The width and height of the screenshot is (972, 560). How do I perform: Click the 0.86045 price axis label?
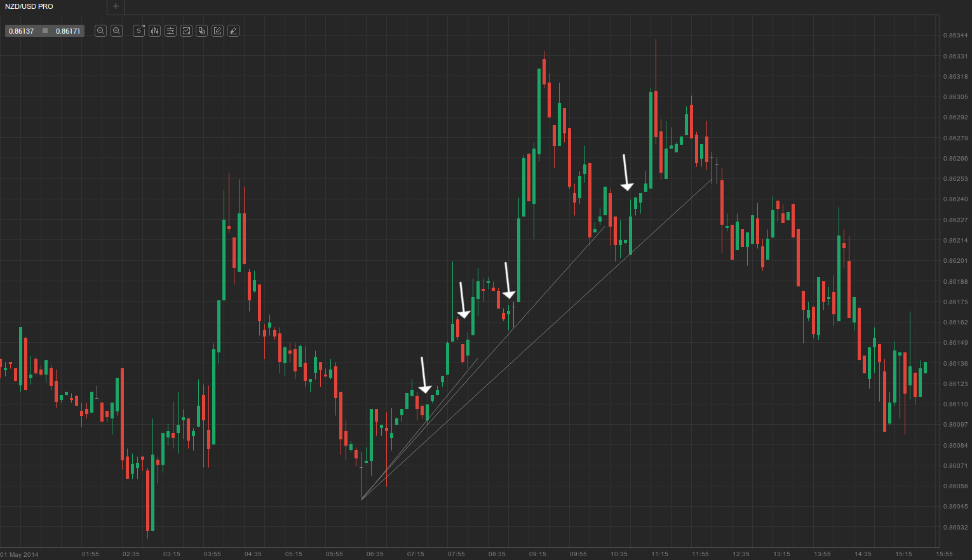pyautogui.click(x=955, y=507)
